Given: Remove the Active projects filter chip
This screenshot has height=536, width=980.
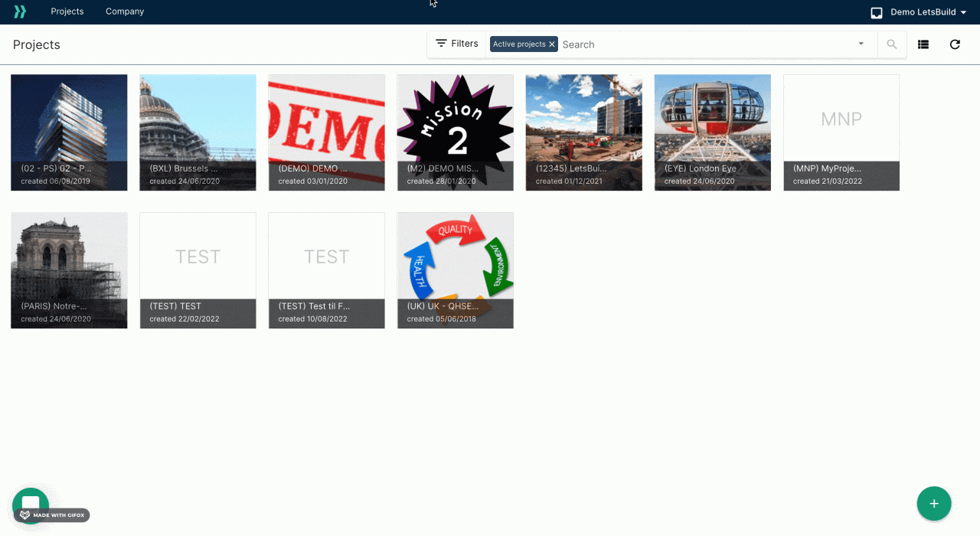Looking at the screenshot, I should (552, 44).
